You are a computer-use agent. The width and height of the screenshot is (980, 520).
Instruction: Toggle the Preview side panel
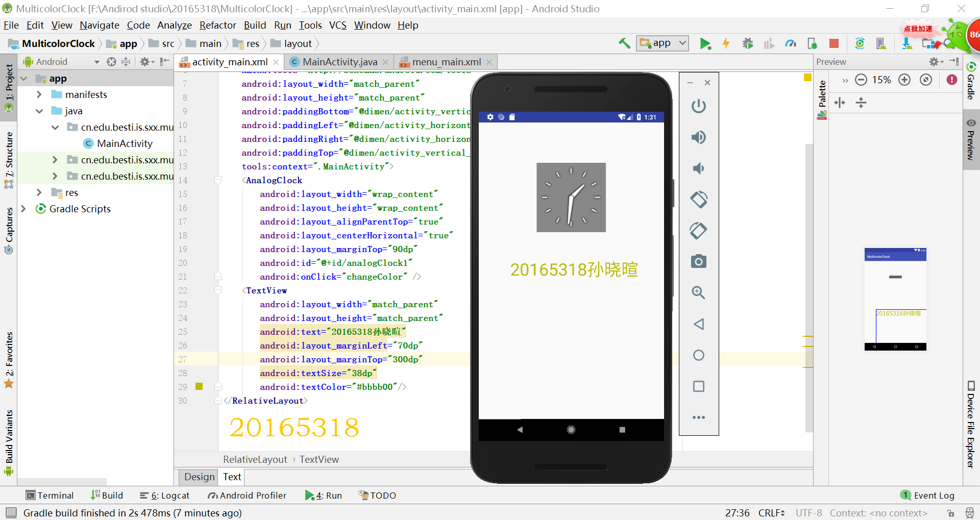coord(971,140)
